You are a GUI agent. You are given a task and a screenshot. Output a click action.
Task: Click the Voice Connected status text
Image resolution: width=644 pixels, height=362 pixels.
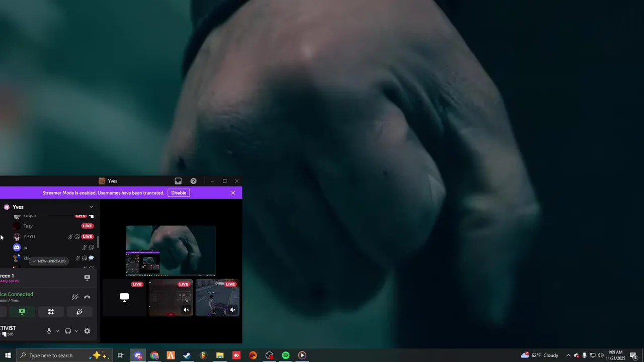point(17,294)
